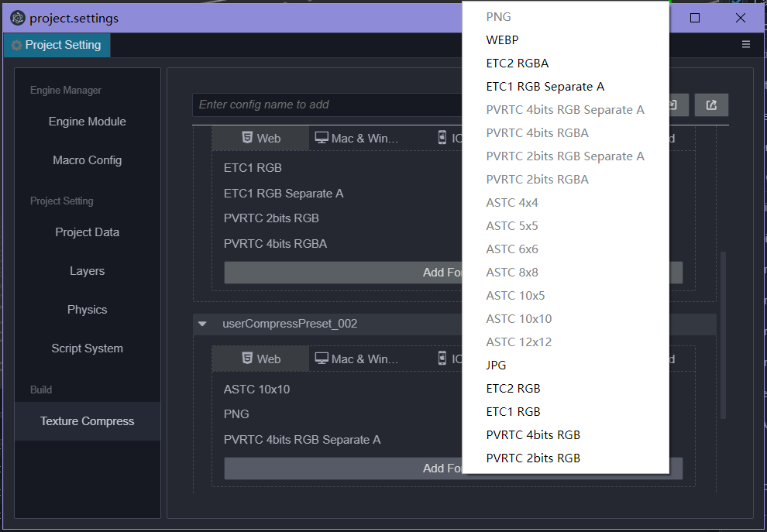The image size is (767, 532).
Task: Select PVRTC 4bits RGB Separate A preset row
Action: click(x=302, y=440)
